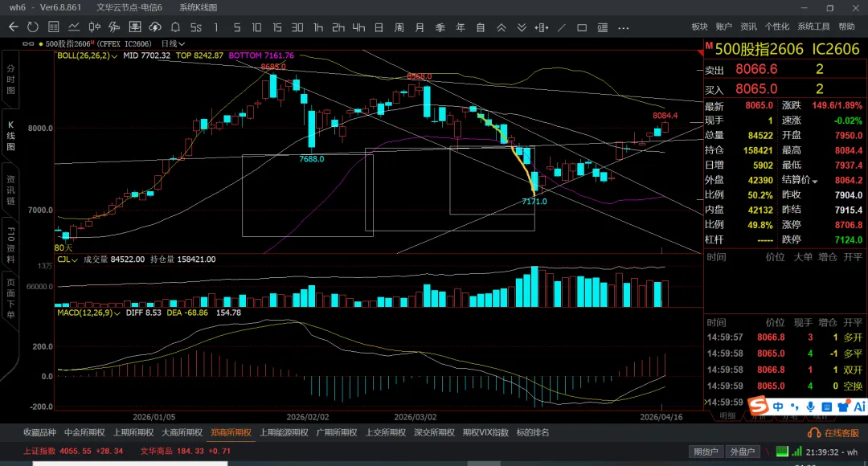Open the 页面下单 side tab
Viewport: 868px width, 466px height.
point(10,299)
